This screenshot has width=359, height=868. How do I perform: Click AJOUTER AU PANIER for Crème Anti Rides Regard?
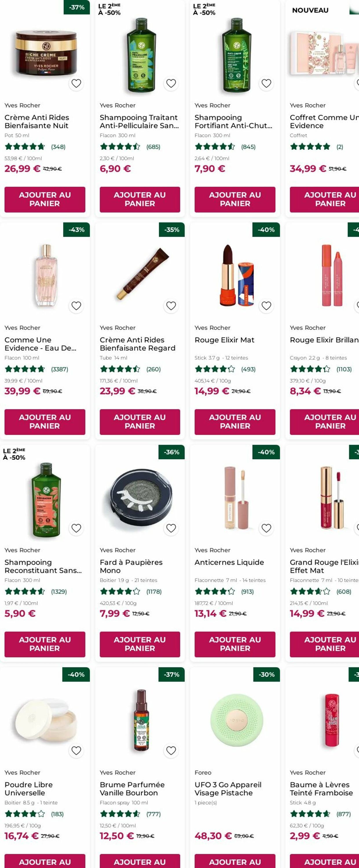pyautogui.click(x=139, y=422)
